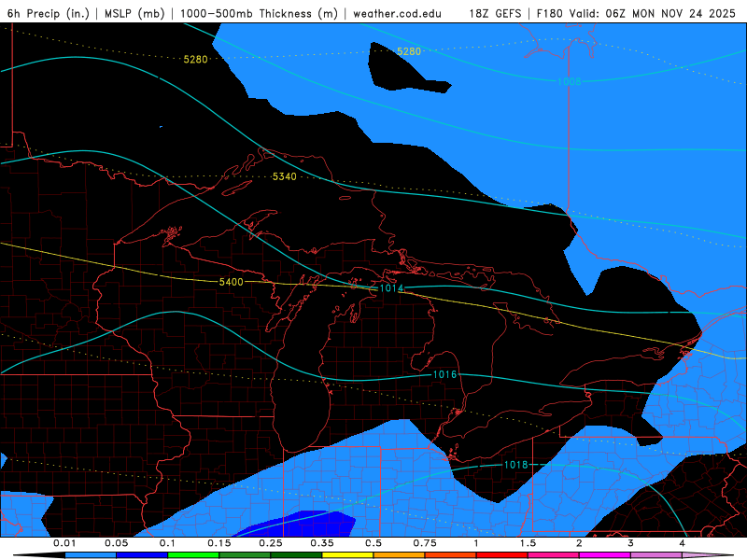The image size is (747, 560).
Task: Select the magenta 2 inch legend swatch
Action: [x=605, y=555]
